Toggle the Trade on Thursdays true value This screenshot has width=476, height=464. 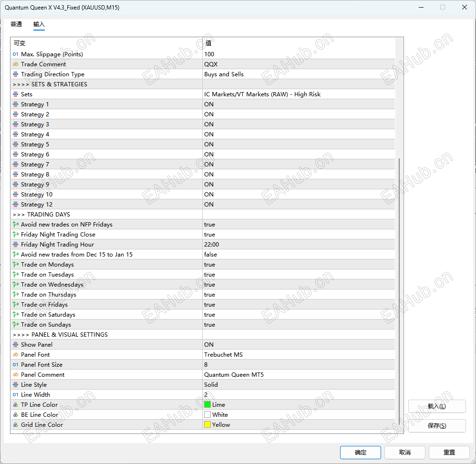(x=299, y=295)
